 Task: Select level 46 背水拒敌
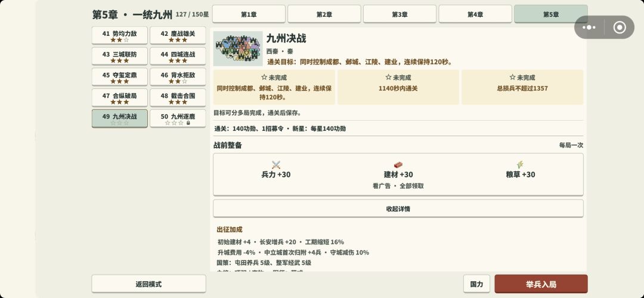click(178, 77)
